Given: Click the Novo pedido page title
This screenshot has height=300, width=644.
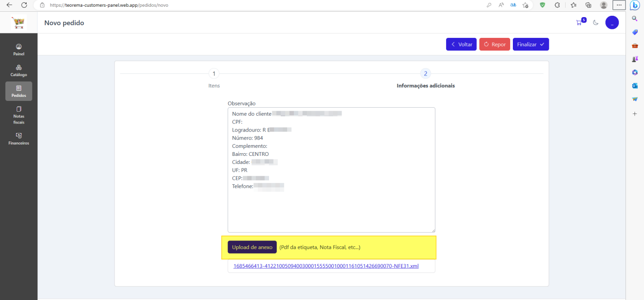Looking at the screenshot, I should (x=64, y=23).
